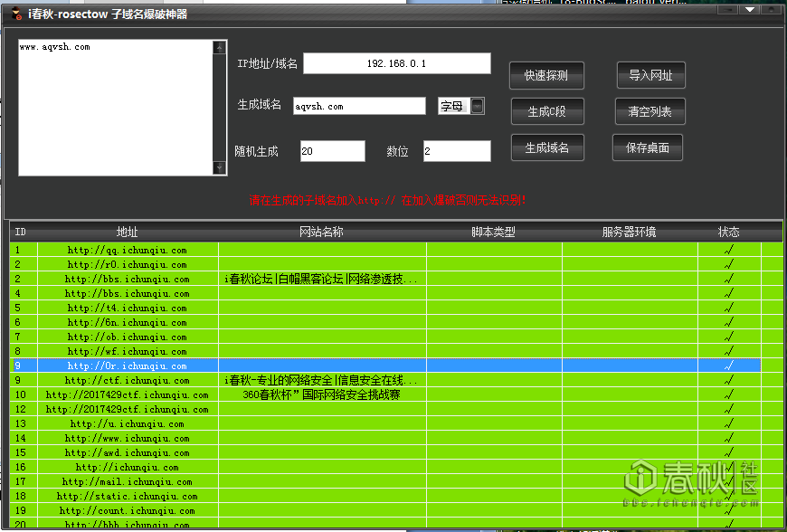Click the text area scroll down arrow
The height and width of the screenshot is (532, 787).
pyautogui.click(x=219, y=167)
